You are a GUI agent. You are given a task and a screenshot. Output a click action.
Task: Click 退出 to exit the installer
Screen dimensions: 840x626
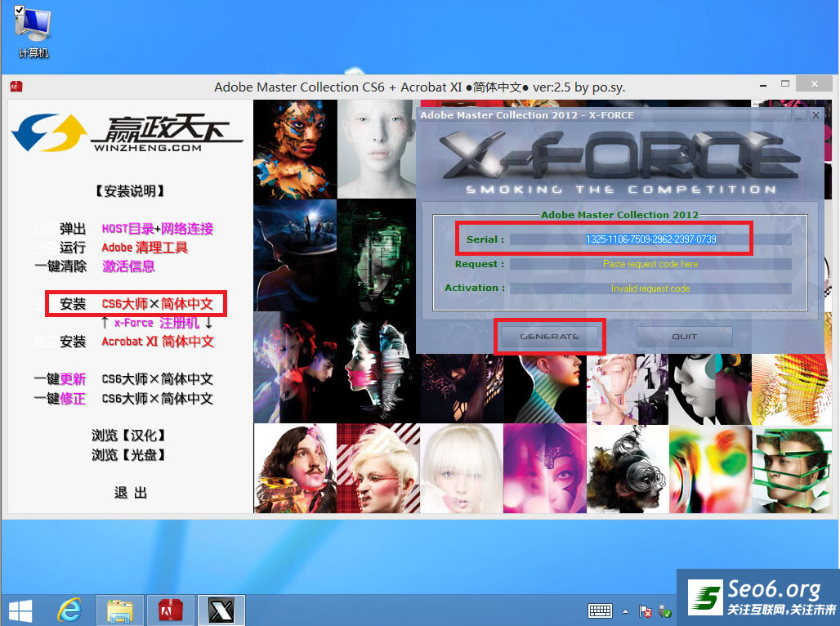130,493
